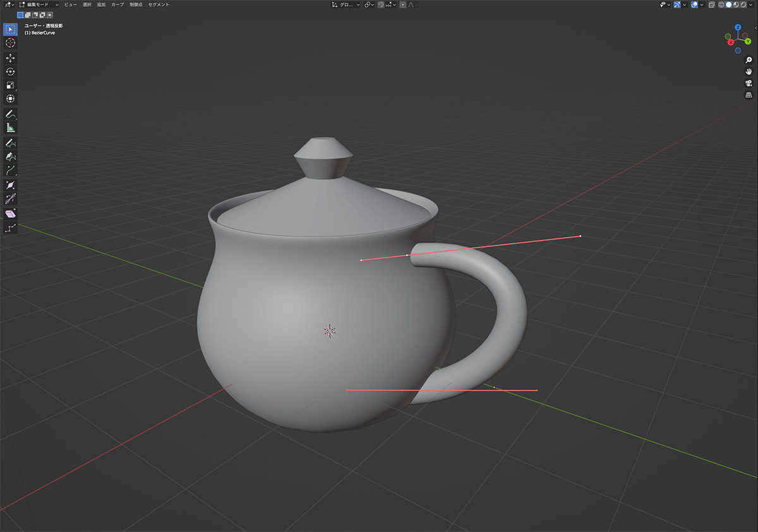758x532 pixels.
Task: Switch to solid viewport shading
Action: click(x=728, y=4)
